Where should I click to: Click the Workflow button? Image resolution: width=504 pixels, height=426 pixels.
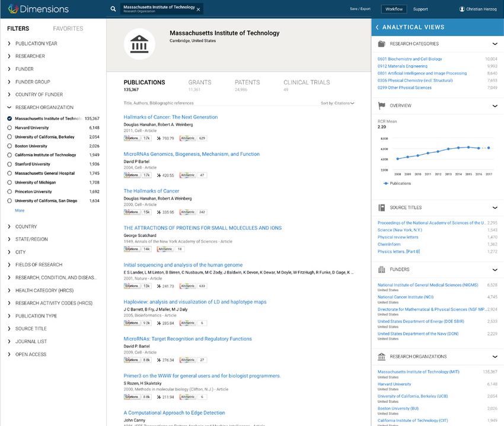pyautogui.click(x=394, y=9)
